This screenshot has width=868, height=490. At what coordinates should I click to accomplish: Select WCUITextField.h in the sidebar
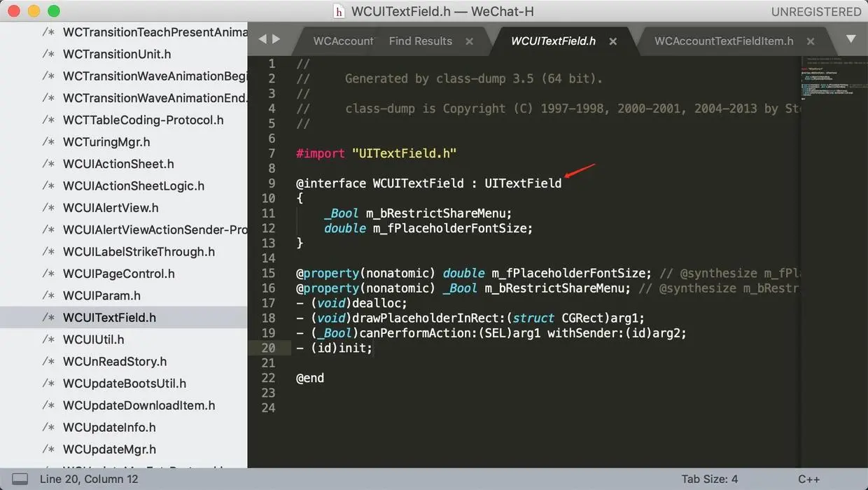point(109,317)
